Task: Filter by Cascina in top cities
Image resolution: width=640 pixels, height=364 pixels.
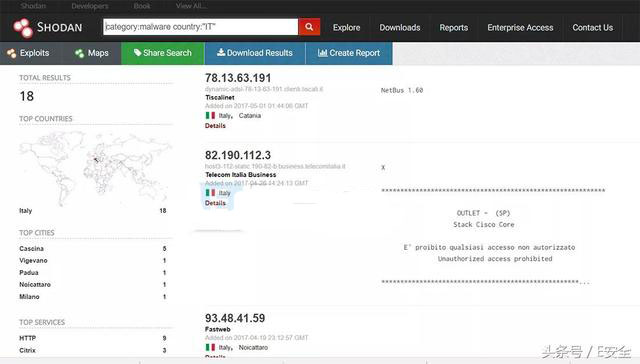Action: click(x=31, y=249)
